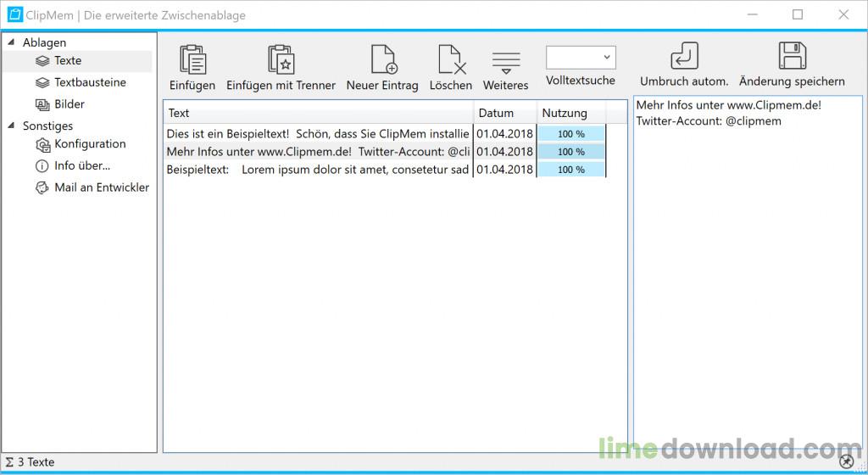Create a new entry with Neuer Eintrag
The height and width of the screenshot is (475, 868).
pos(382,59)
